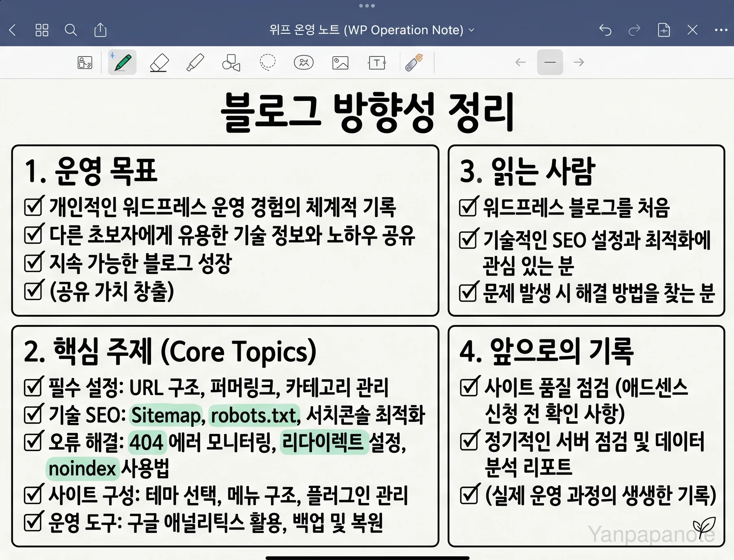Undo the last action
This screenshot has height=560, width=734.
[605, 30]
